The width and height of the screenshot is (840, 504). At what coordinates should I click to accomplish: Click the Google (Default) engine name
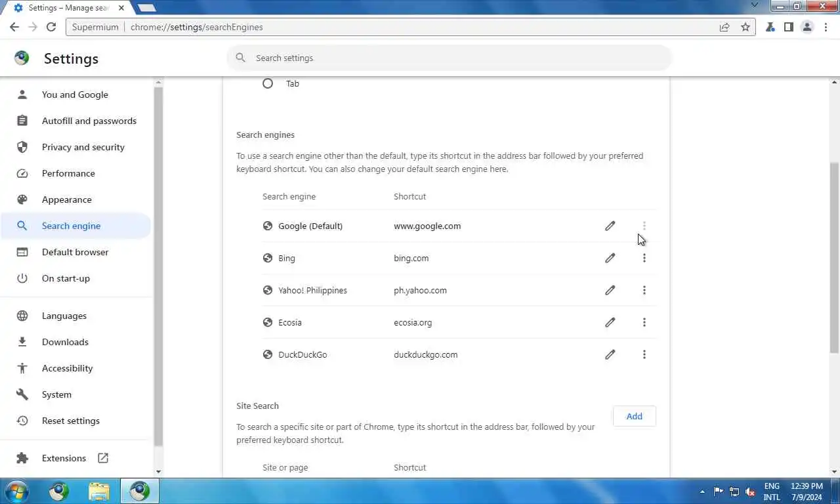[310, 226]
